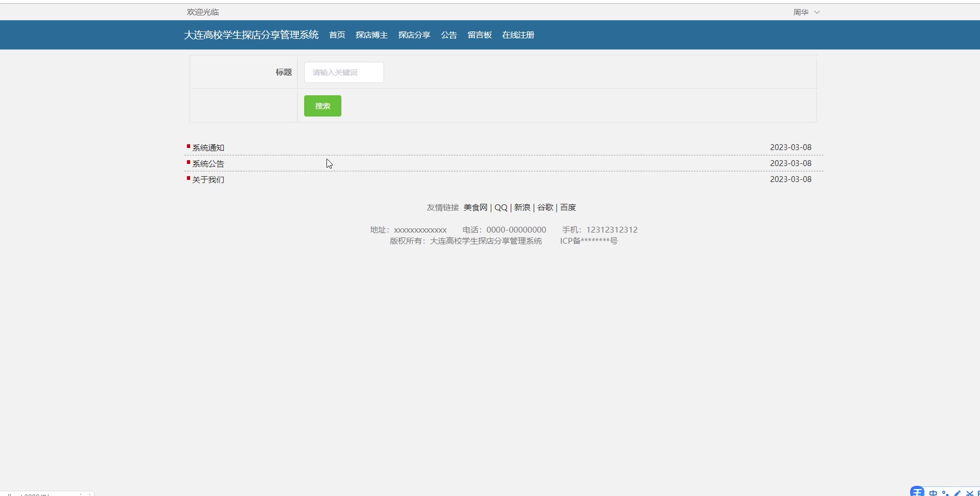Open the 在线注册 nav item

click(x=518, y=35)
